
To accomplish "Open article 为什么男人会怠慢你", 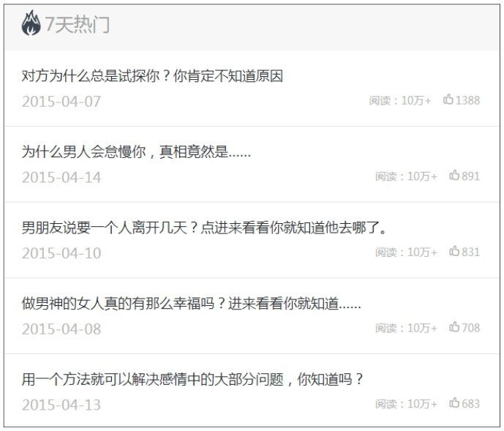I will click(136, 151).
